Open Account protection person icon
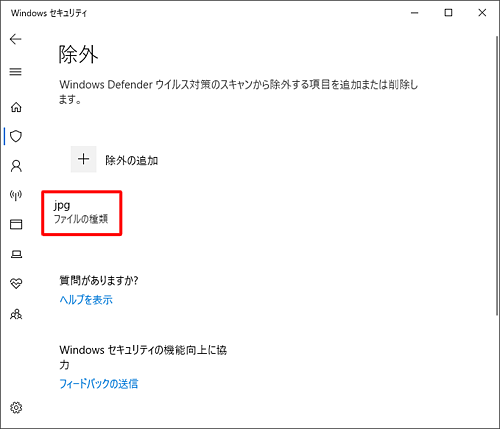The width and height of the screenshot is (500, 429). tap(16, 166)
